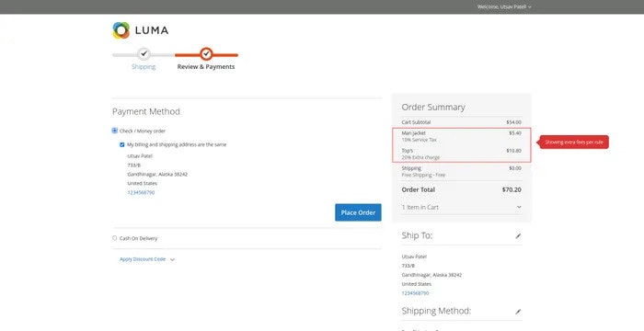Edit the Ship To address pencil icon
The width and height of the screenshot is (644, 331).
pos(518,236)
